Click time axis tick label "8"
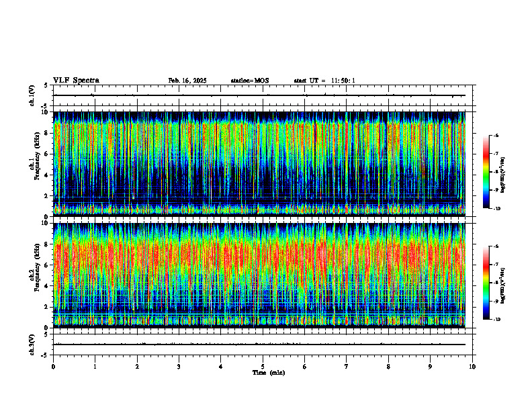This screenshot has width=532, height=411. point(388,367)
